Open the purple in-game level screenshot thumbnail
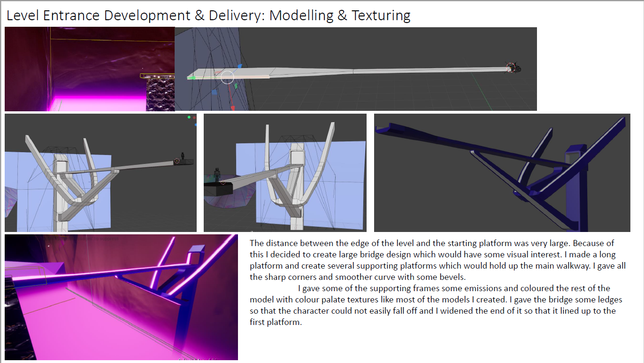The image size is (644, 363). point(90,69)
